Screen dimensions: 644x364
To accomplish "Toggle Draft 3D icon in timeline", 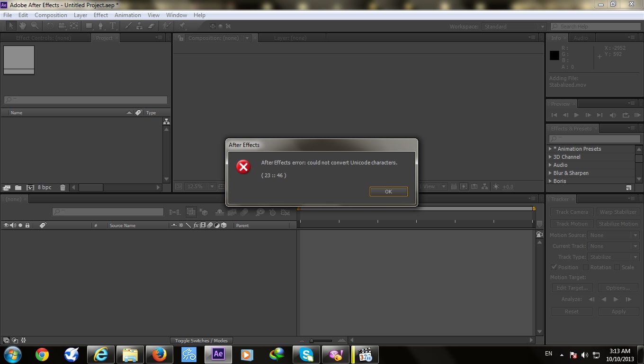I will click(x=203, y=212).
